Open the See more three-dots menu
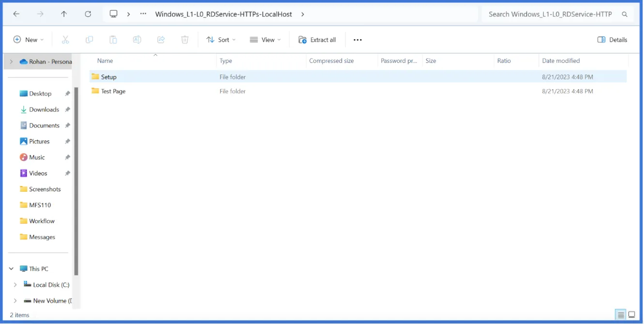Image resolution: width=644 pixels, height=324 pixels. pyautogui.click(x=358, y=40)
